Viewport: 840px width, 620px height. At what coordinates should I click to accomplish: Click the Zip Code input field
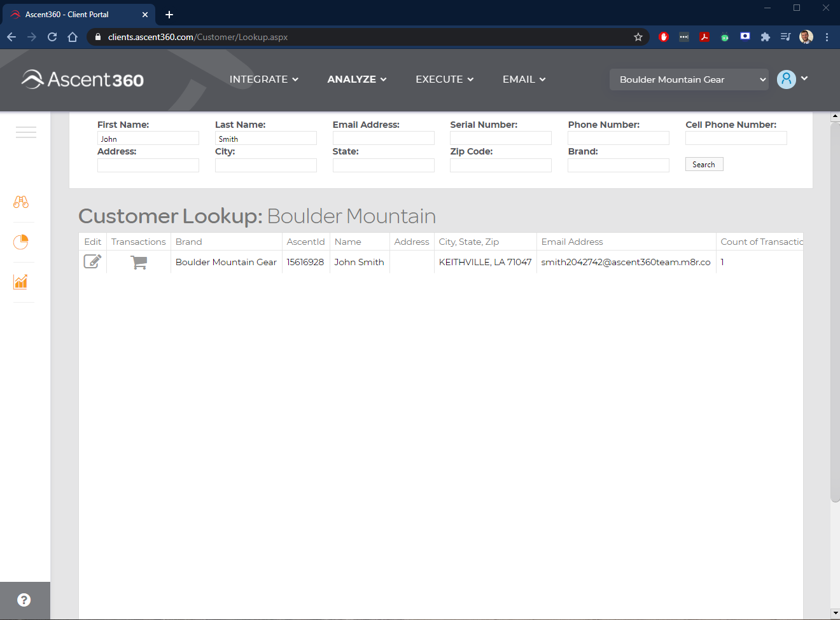[x=501, y=165]
